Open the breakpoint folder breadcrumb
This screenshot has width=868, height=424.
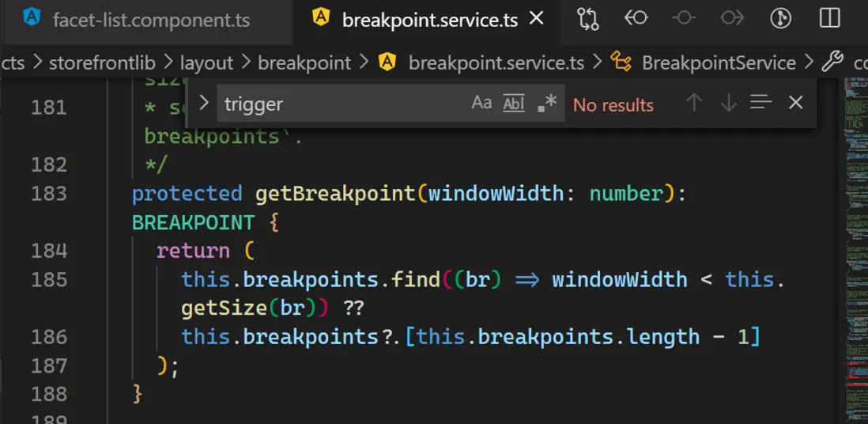click(x=304, y=62)
